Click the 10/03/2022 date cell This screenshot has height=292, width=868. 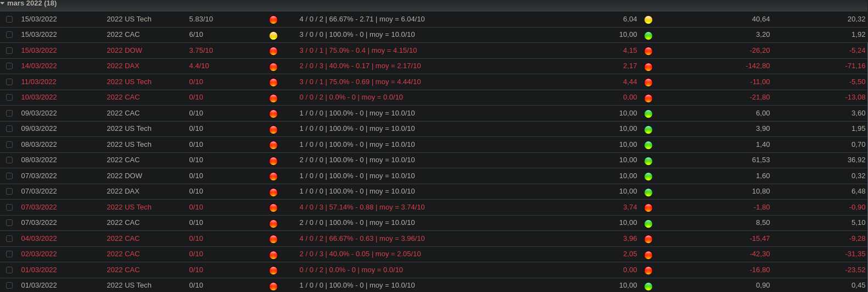[x=38, y=97]
